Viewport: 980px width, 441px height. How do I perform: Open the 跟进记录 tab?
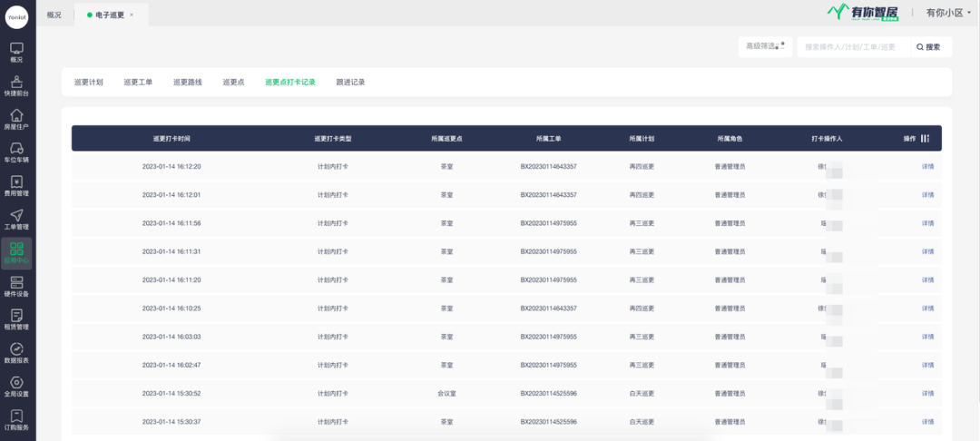[x=350, y=82]
